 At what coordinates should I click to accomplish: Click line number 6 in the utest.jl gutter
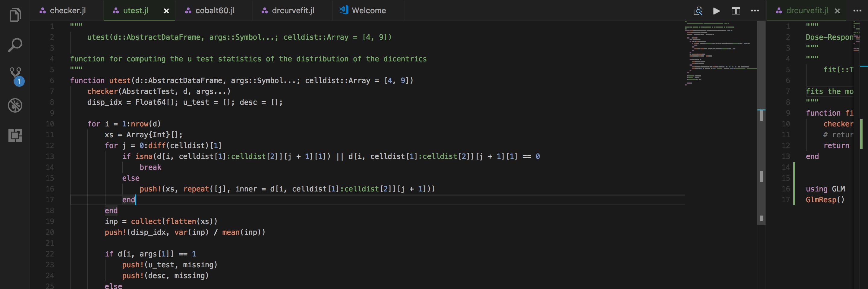52,80
